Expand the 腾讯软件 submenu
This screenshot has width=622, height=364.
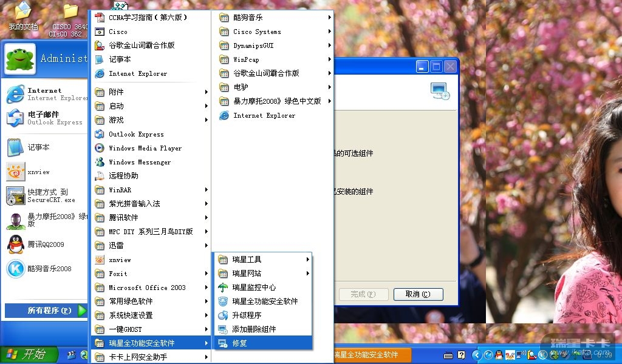(151, 218)
